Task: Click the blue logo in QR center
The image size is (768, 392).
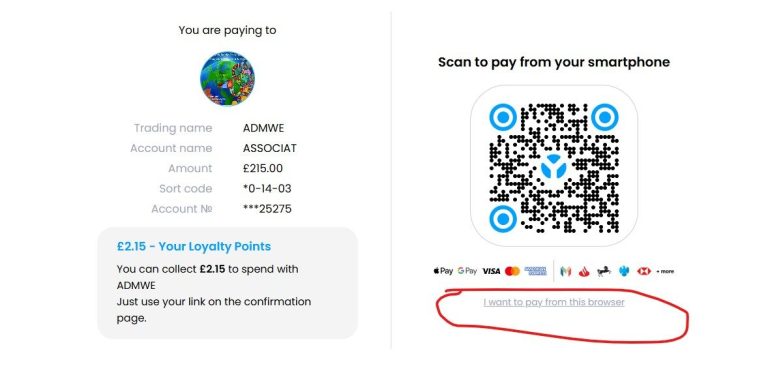Action: (554, 167)
